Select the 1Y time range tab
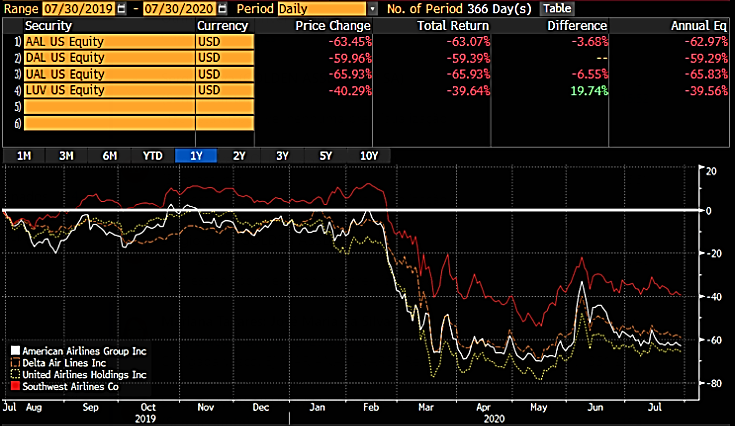 tap(196, 156)
